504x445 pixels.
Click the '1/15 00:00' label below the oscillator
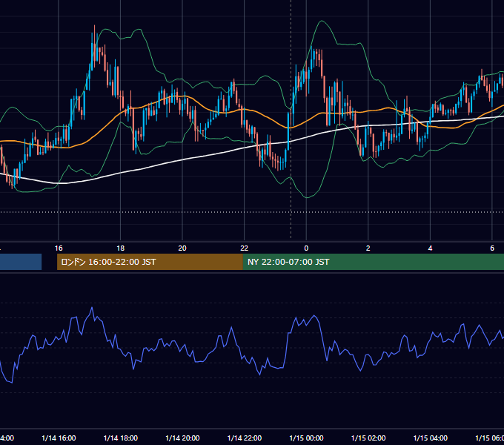(x=306, y=438)
